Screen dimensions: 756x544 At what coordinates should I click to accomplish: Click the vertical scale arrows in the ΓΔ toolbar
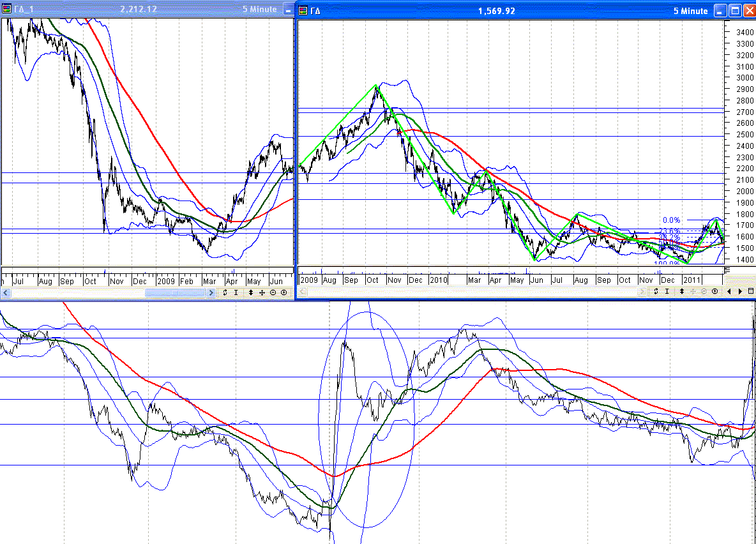coord(682,292)
